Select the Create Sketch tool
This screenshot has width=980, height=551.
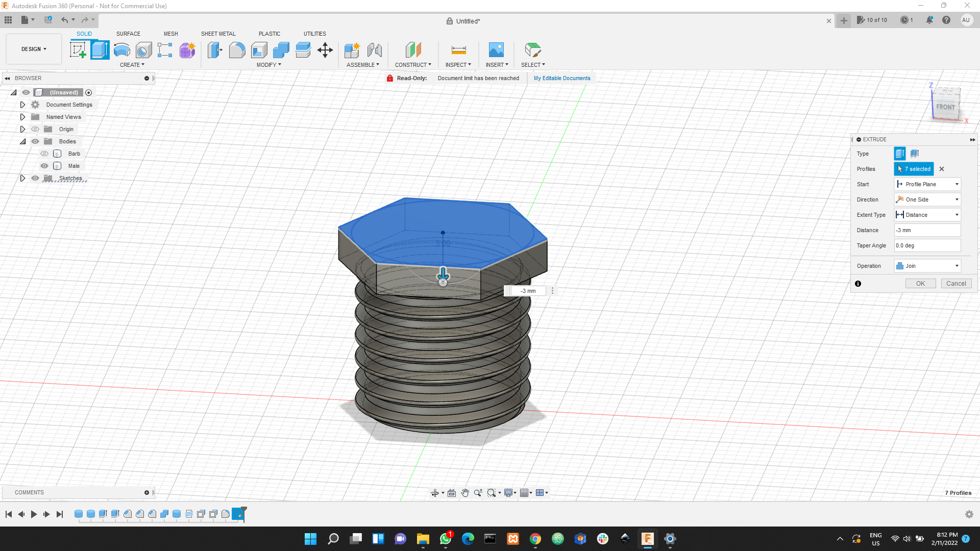coord(79,49)
